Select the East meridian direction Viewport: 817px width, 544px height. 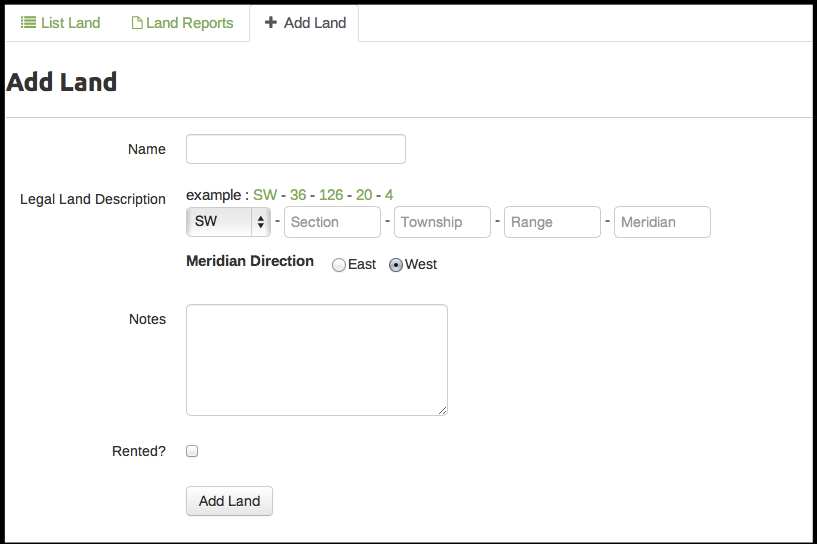point(339,265)
